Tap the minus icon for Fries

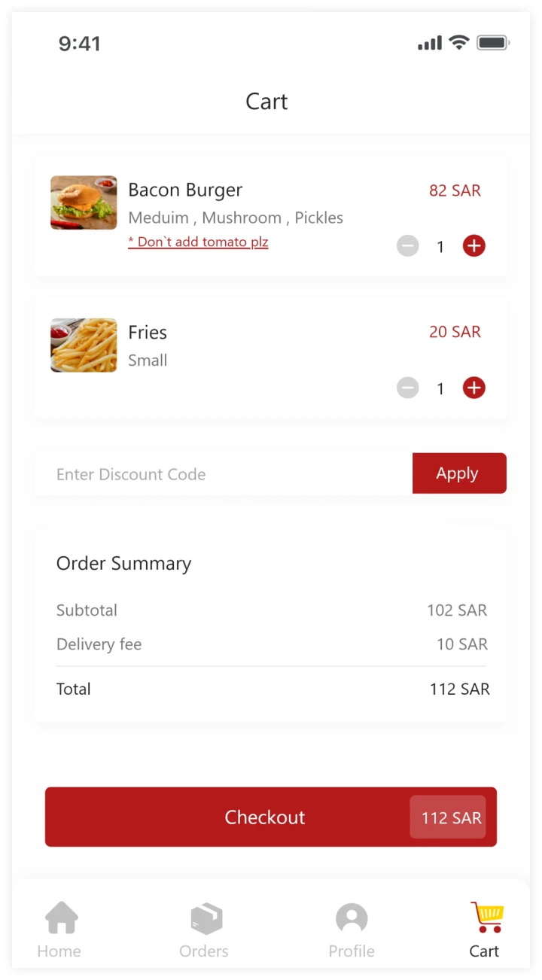point(407,388)
